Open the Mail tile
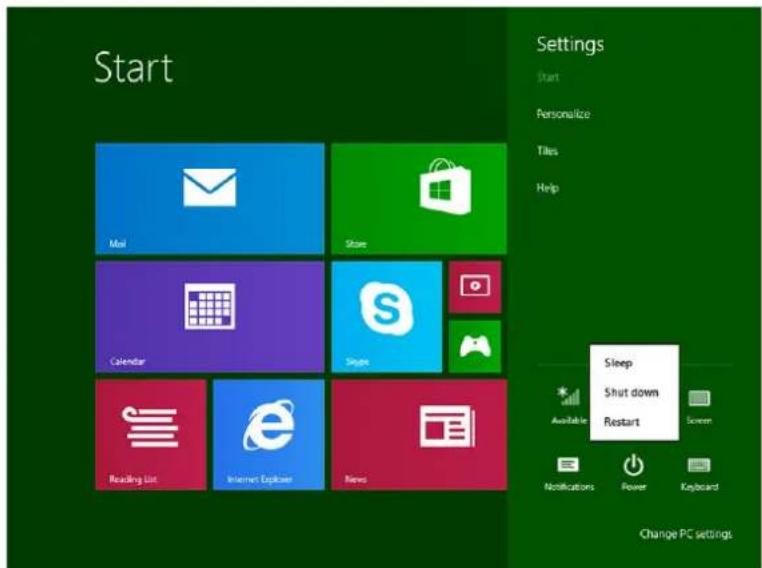This screenshot has width=762, height=568. 210,198
